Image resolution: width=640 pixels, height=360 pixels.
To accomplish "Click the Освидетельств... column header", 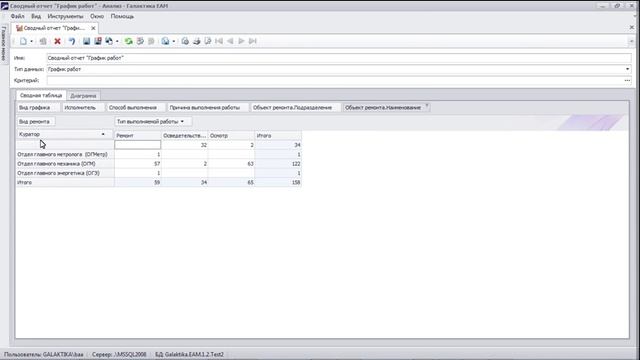I will point(185,136).
